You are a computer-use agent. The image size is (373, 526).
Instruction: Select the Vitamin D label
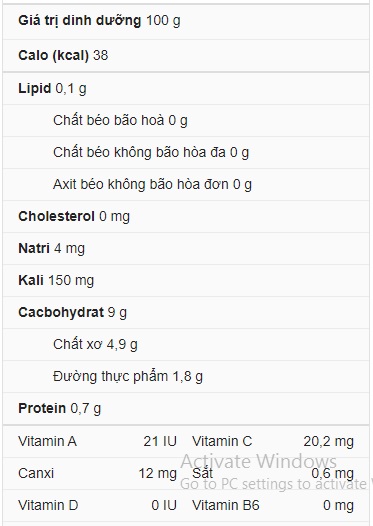click(48, 505)
